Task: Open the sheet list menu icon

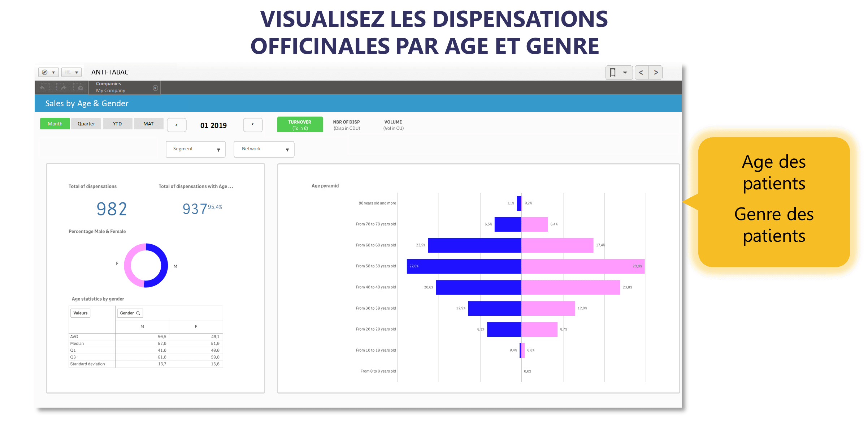Action: point(71,72)
